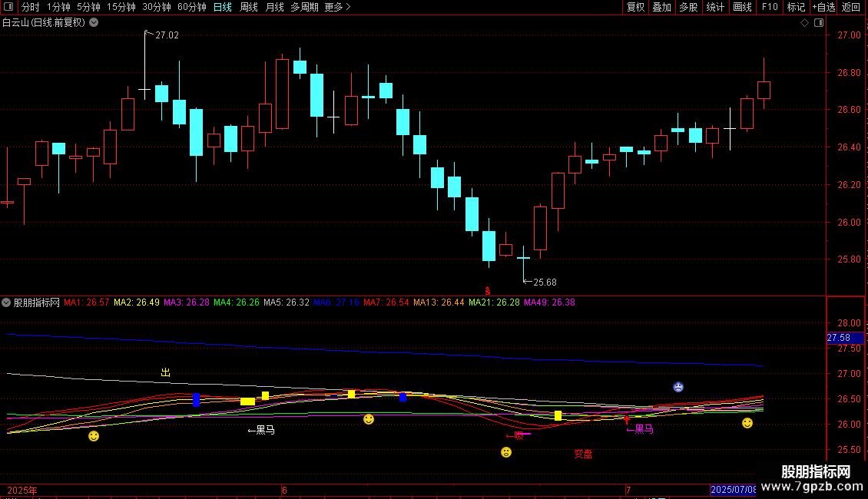Click the red 变盘 signal label
This screenshot has height=499, width=868.
coord(583,454)
